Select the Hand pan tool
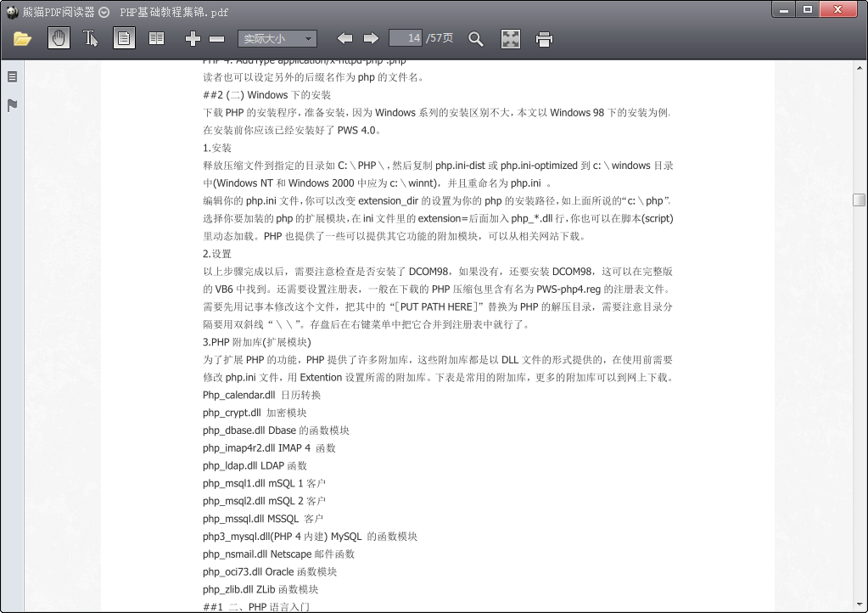The image size is (868, 613). point(59,38)
